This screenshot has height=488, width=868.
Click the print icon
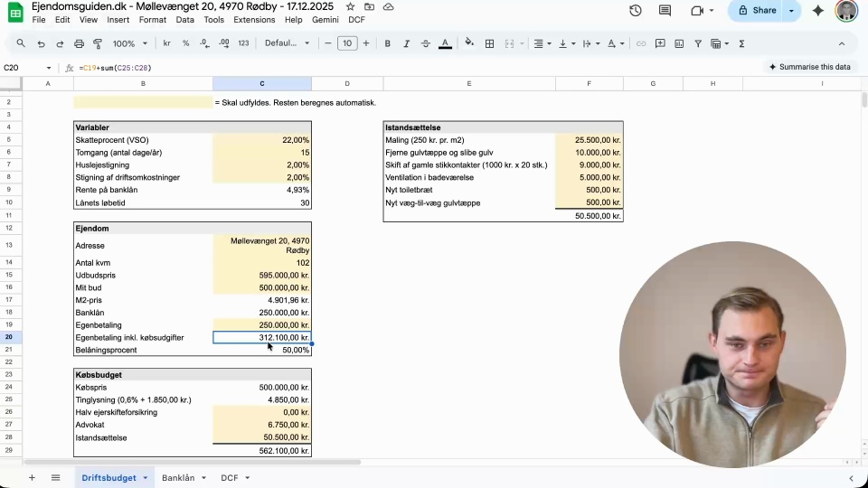pyautogui.click(x=79, y=43)
